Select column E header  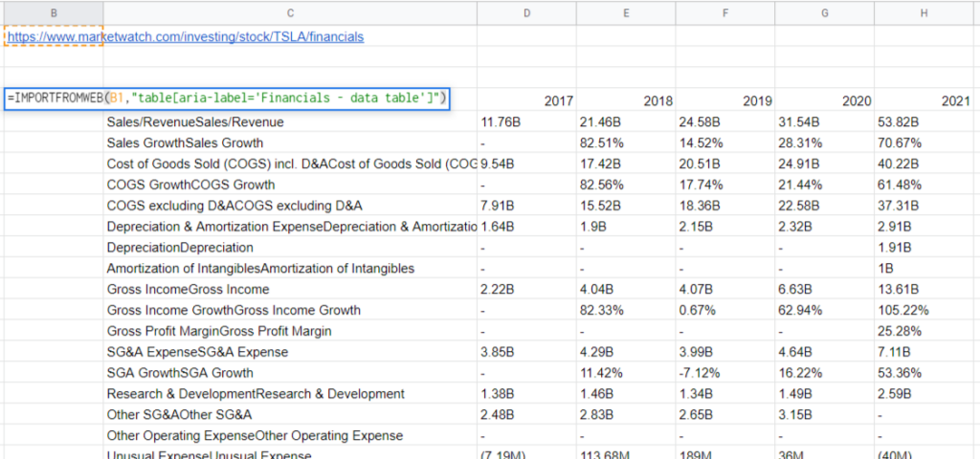tap(626, 11)
